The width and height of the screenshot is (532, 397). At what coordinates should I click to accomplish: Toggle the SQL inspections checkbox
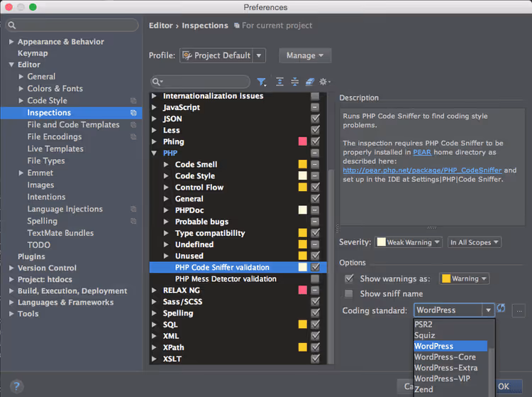[x=315, y=325]
